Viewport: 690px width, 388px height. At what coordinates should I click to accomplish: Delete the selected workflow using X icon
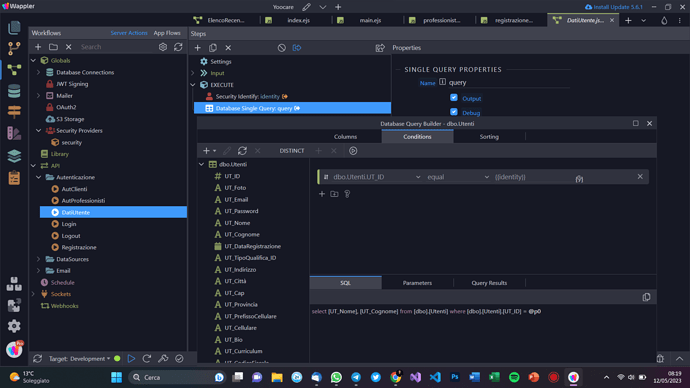(68, 47)
